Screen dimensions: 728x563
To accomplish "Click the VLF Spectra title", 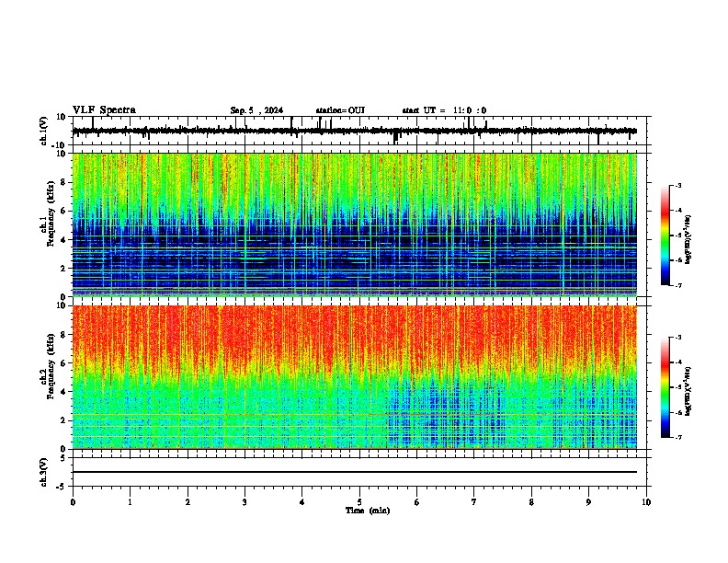I will [x=104, y=109].
